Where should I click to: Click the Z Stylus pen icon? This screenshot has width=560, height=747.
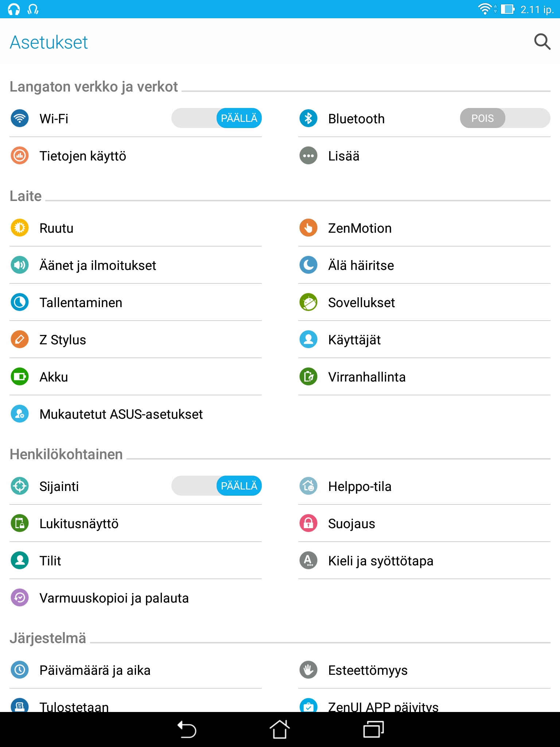(x=20, y=340)
